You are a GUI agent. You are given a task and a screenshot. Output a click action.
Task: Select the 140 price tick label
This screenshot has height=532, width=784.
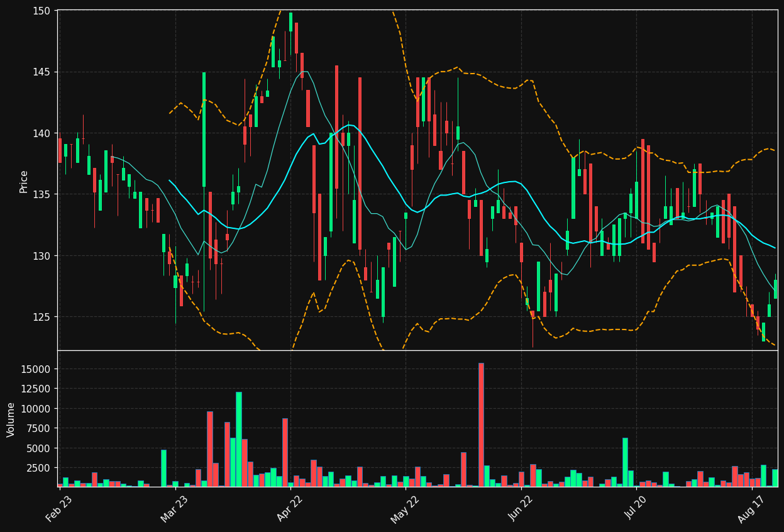point(42,133)
